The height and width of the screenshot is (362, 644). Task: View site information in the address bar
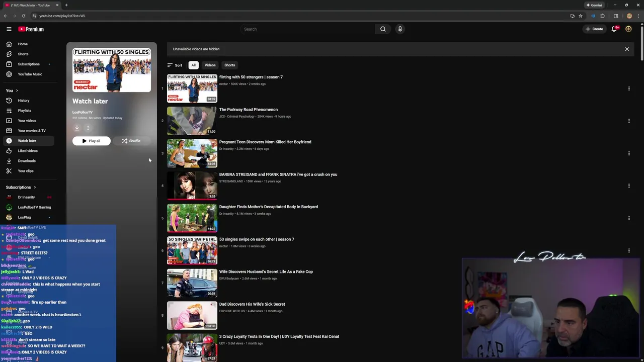click(x=34, y=16)
